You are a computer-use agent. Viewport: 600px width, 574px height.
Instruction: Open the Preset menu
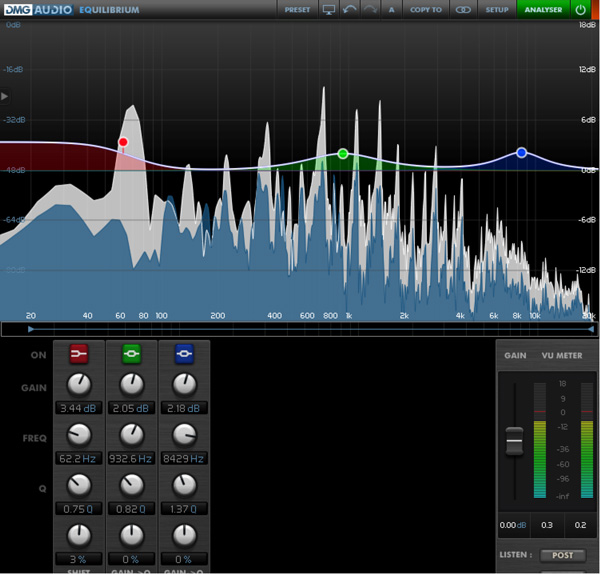click(297, 9)
